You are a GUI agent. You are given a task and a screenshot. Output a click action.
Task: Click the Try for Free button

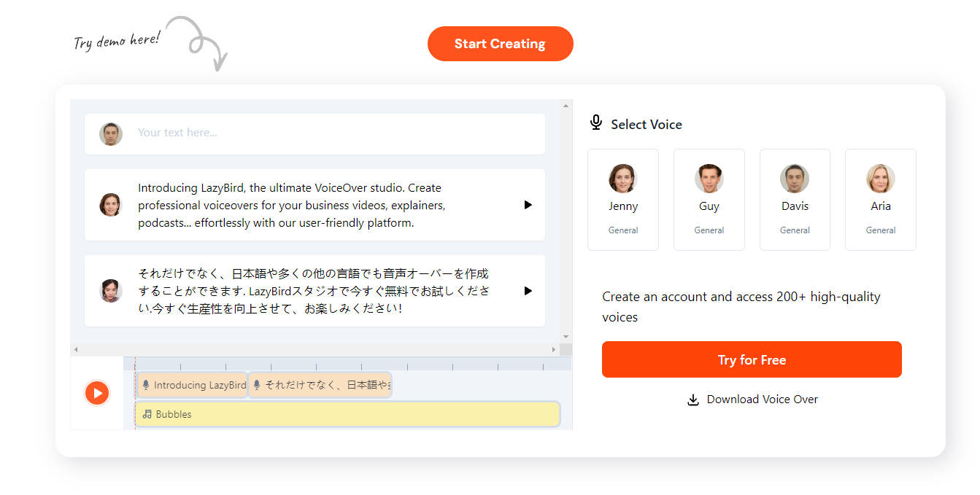coord(752,359)
